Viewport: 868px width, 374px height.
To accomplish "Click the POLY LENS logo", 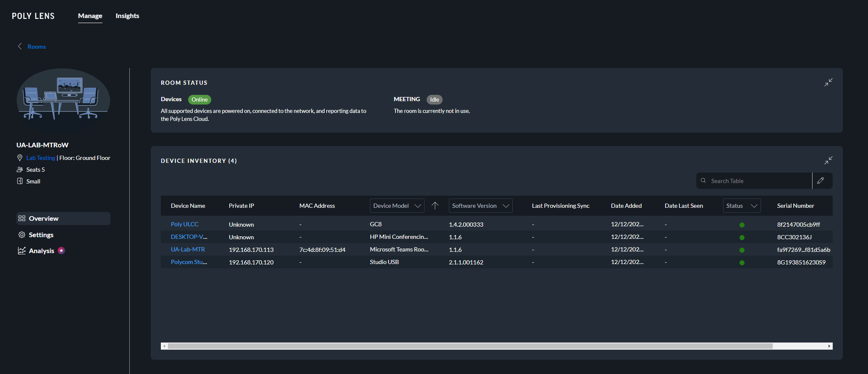I will 33,16.
